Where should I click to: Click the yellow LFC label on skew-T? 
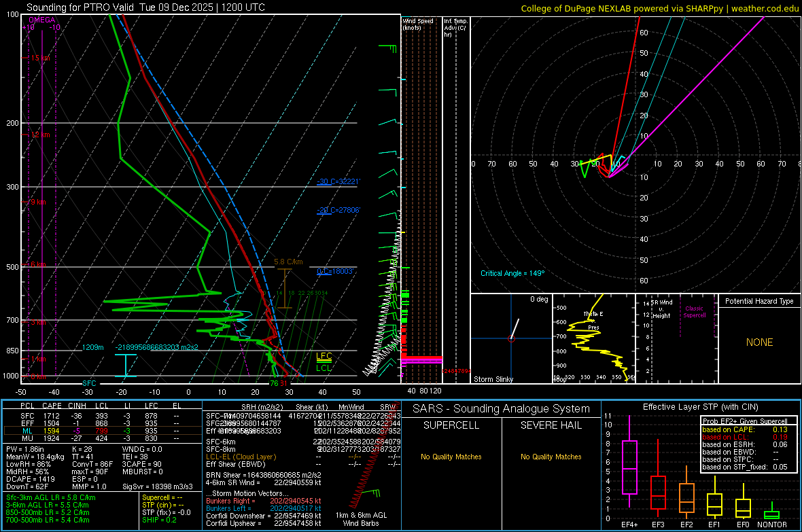click(324, 356)
